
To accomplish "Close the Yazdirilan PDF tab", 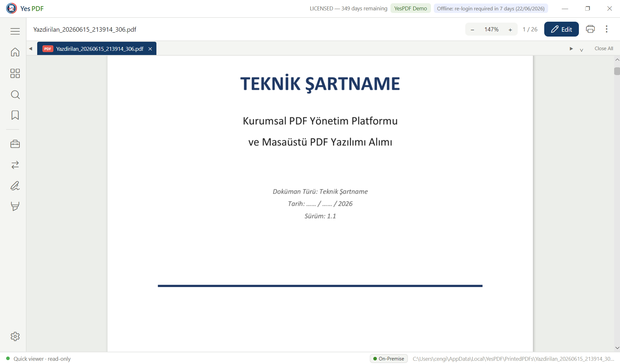I will [x=150, y=49].
